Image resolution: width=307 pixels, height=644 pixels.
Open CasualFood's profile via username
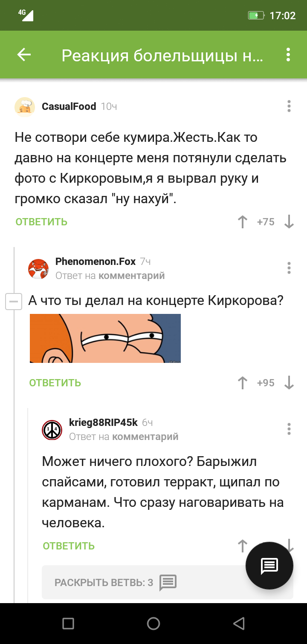coord(69,106)
